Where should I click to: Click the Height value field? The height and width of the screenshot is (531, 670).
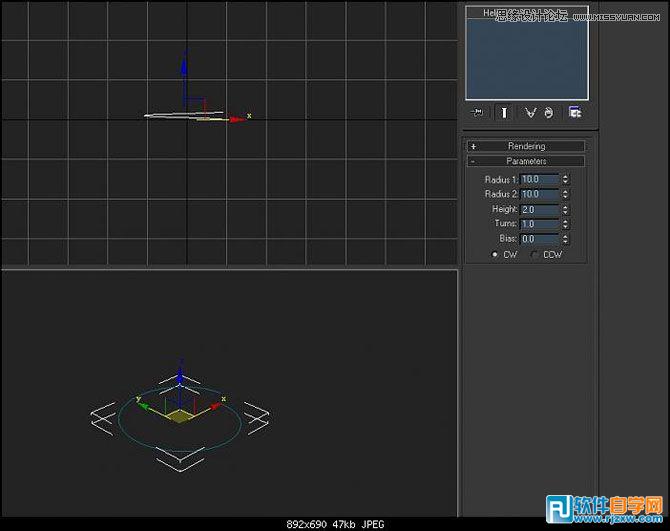click(x=540, y=209)
